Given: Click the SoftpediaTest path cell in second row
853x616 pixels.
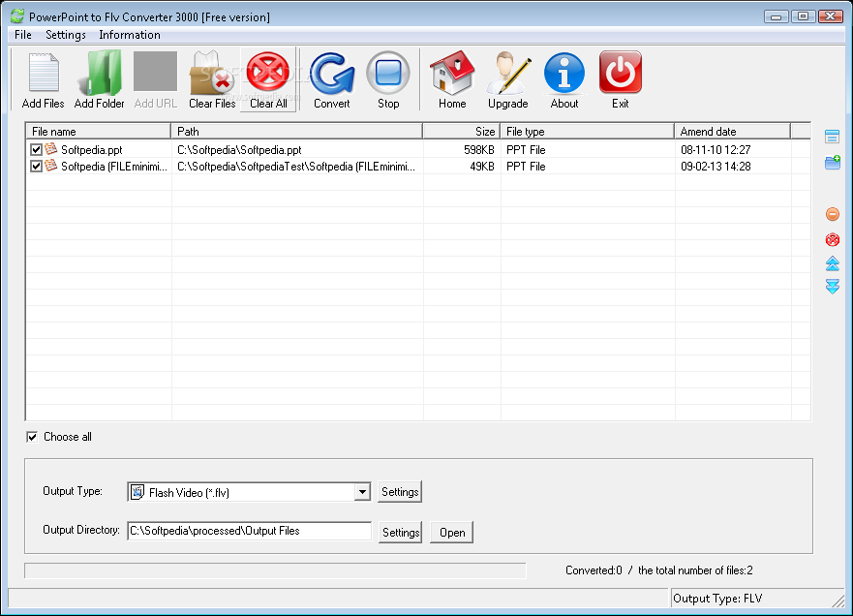Looking at the screenshot, I should click(x=296, y=166).
